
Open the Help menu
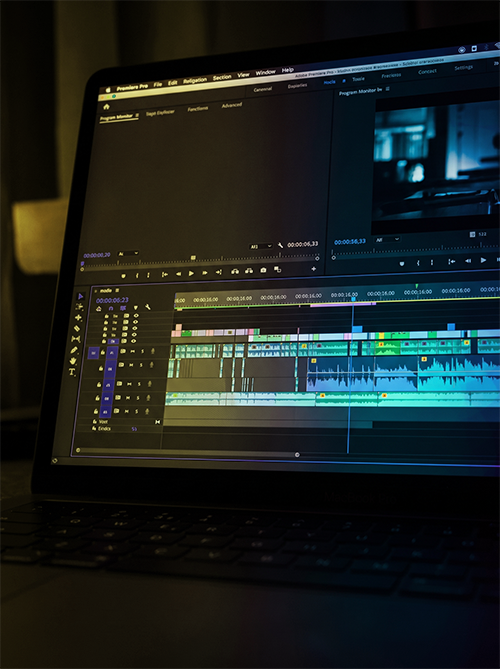(288, 70)
